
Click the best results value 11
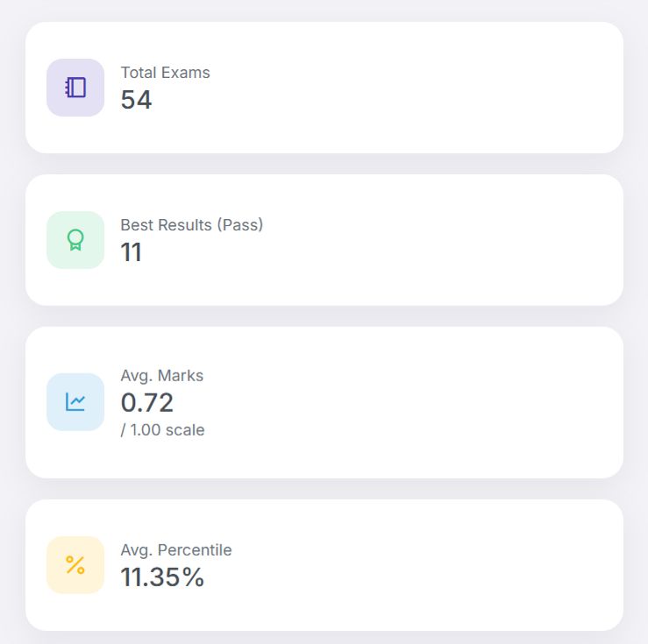(x=132, y=252)
